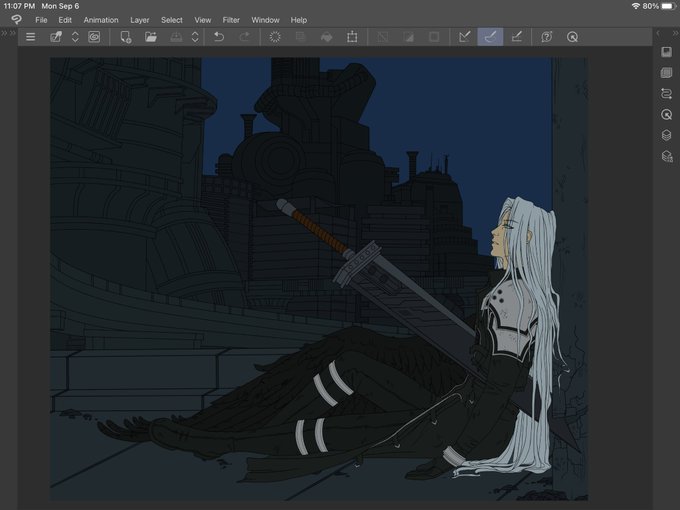Open the Animation menu
680x510 pixels.
pos(101,20)
